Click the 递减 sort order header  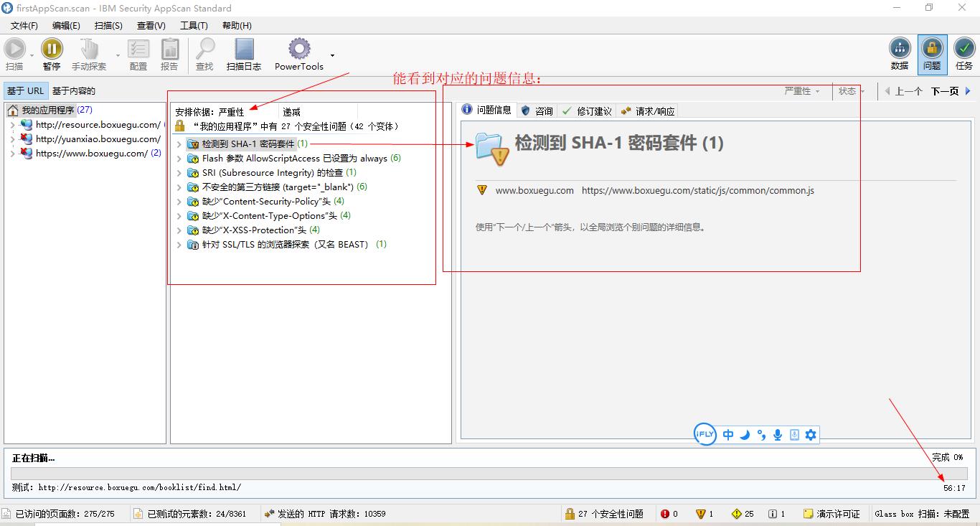(291, 112)
